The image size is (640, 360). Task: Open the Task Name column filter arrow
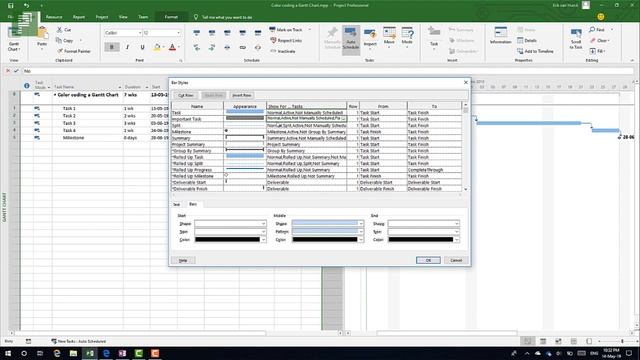pyautogui.click(x=120, y=87)
